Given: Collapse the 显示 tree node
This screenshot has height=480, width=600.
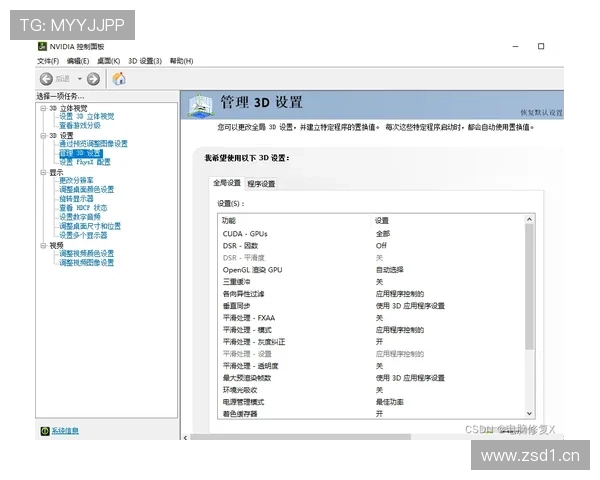Looking at the screenshot, I should tap(43, 172).
